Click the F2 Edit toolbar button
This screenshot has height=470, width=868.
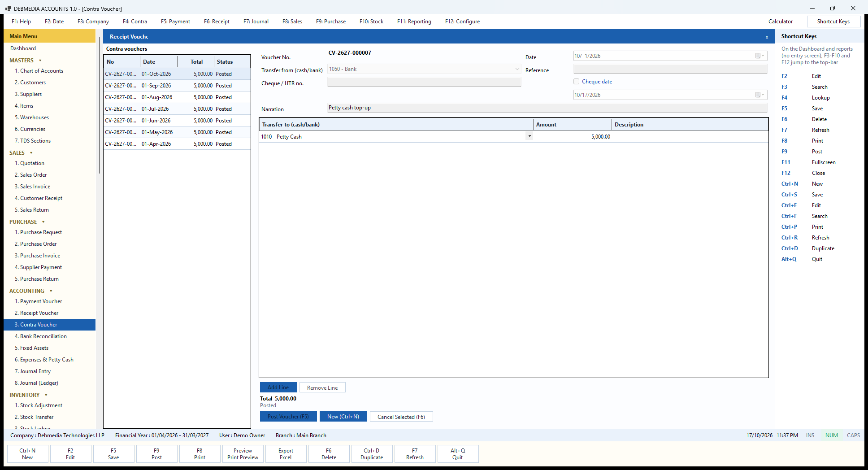(x=70, y=454)
